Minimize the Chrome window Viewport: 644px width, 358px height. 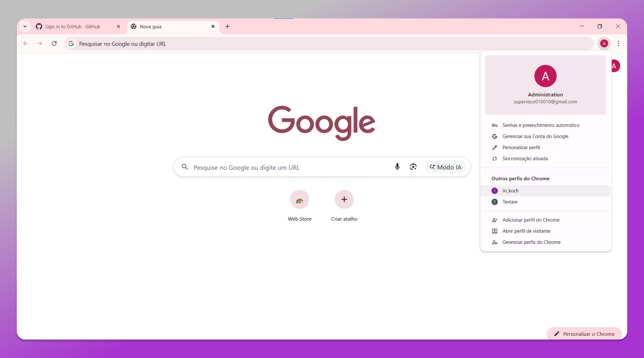click(582, 26)
